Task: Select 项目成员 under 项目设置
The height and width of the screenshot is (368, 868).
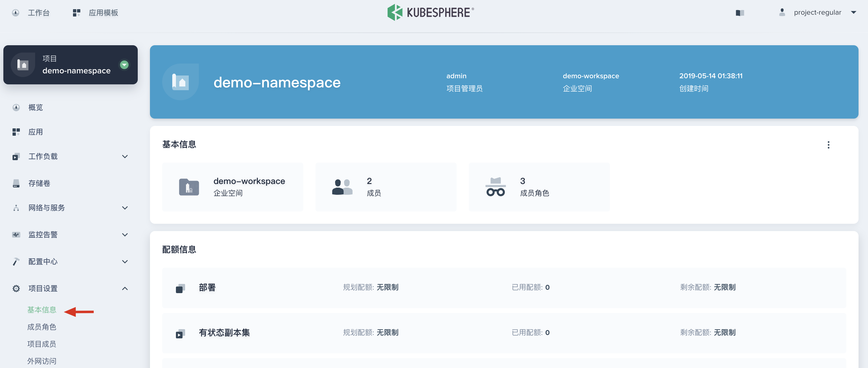Action: click(42, 344)
